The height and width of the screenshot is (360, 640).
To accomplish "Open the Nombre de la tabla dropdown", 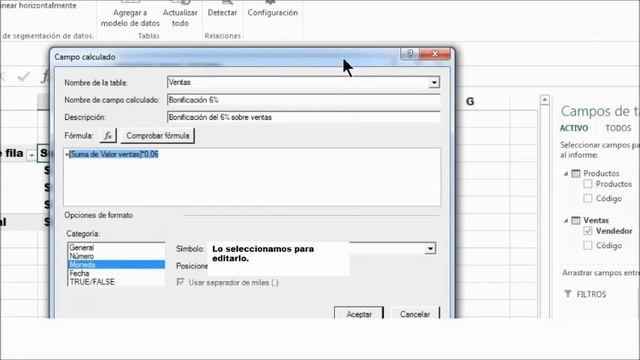I will click(x=434, y=82).
